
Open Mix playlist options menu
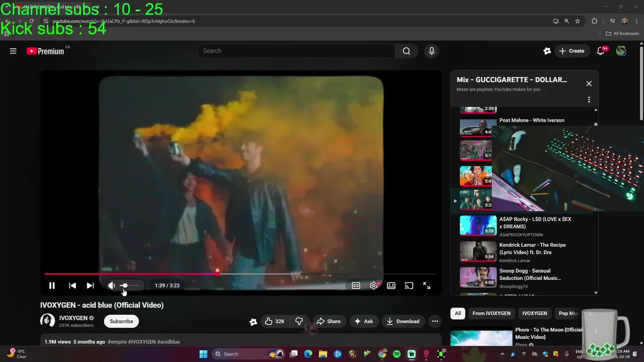(x=589, y=100)
